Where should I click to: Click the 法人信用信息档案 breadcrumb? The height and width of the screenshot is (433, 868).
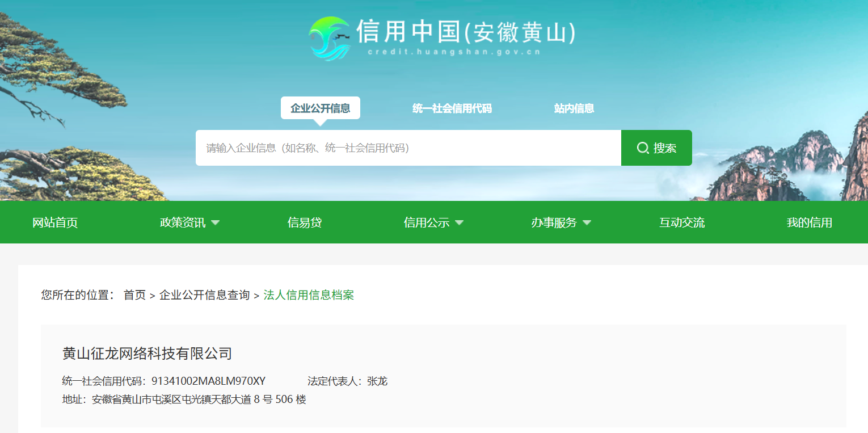309,295
